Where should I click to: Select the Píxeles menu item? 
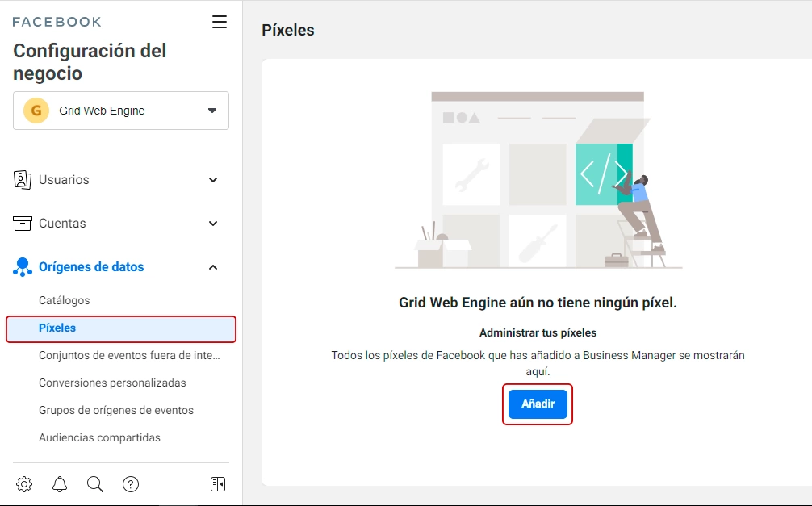pyautogui.click(x=120, y=328)
